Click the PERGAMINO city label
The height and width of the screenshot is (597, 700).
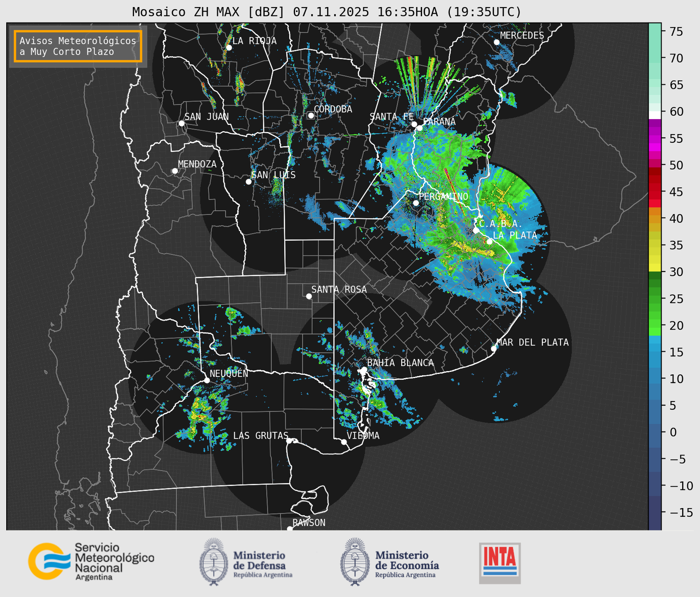click(444, 197)
